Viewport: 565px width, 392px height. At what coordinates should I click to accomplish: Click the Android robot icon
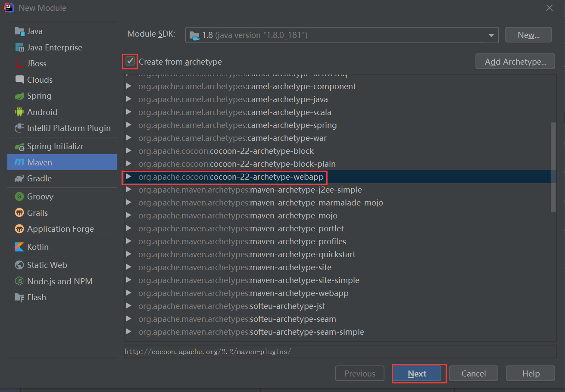19,112
